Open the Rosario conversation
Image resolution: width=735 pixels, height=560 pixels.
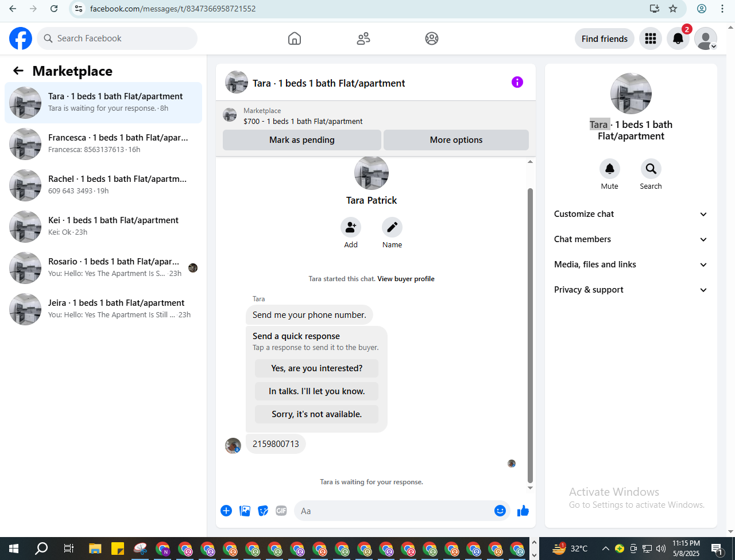pos(103,268)
